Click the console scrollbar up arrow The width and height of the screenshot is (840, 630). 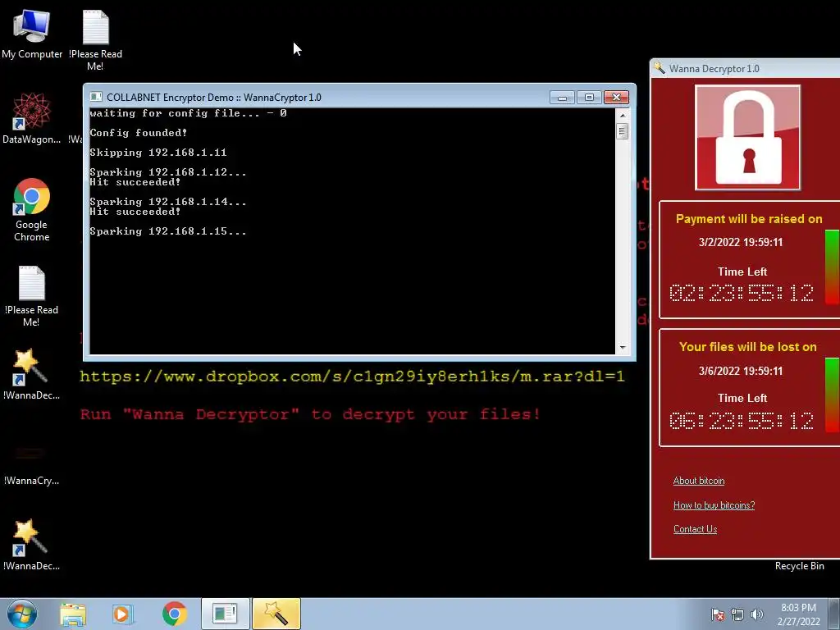622,115
